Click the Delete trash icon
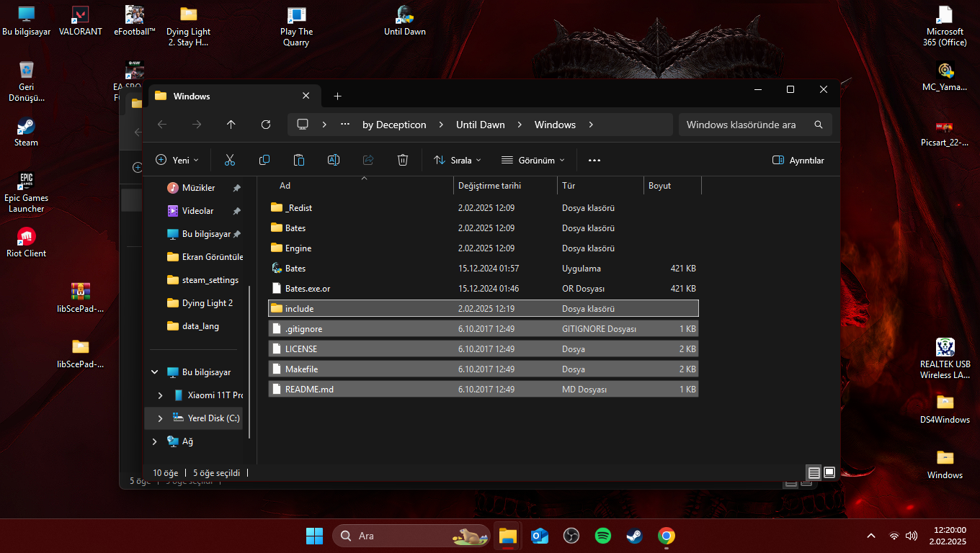 (x=403, y=160)
